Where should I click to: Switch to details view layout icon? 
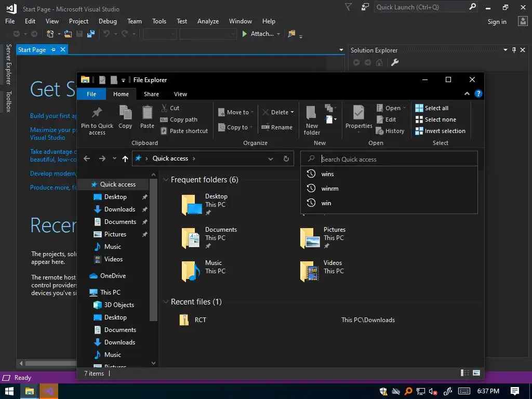(x=465, y=373)
